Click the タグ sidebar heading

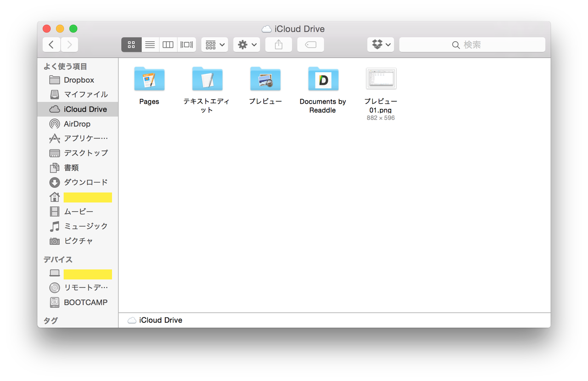pos(51,320)
